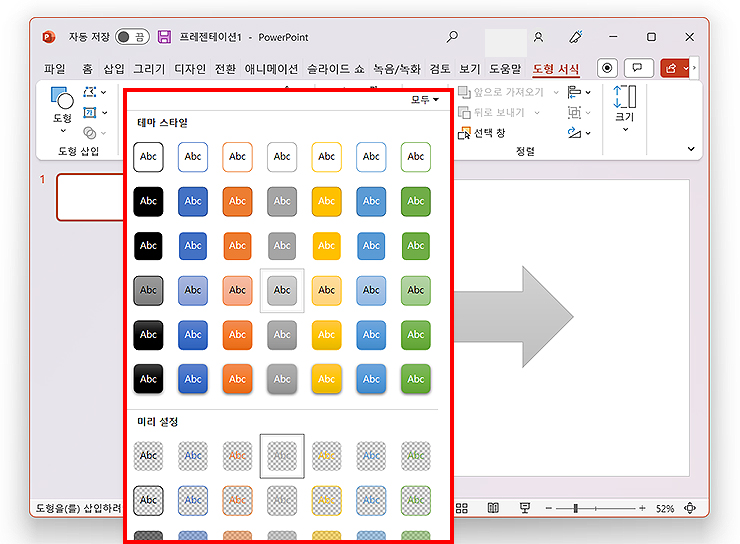Switch to Reading view icon

[x=493, y=508]
